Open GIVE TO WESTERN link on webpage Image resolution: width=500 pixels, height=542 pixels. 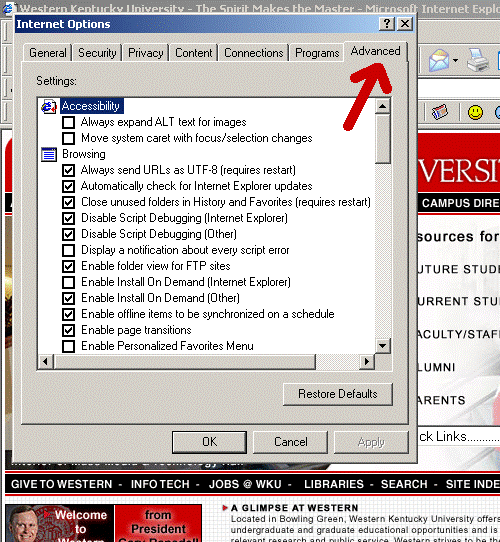tap(62, 484)
